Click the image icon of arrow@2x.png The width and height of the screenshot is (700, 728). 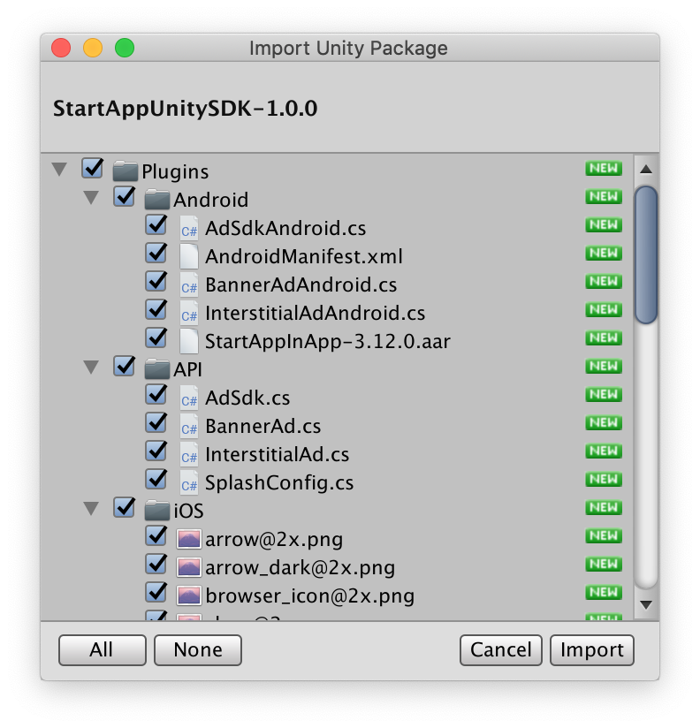188,539
